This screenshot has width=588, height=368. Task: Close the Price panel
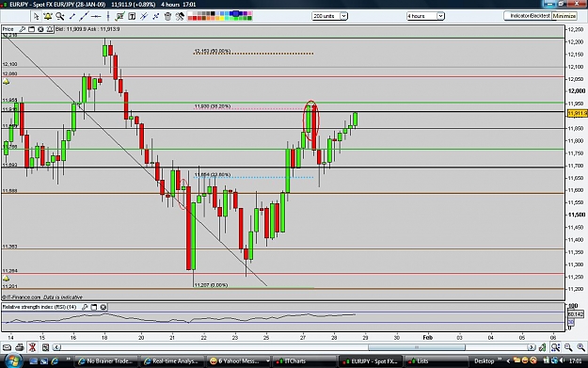coord(40,29)
